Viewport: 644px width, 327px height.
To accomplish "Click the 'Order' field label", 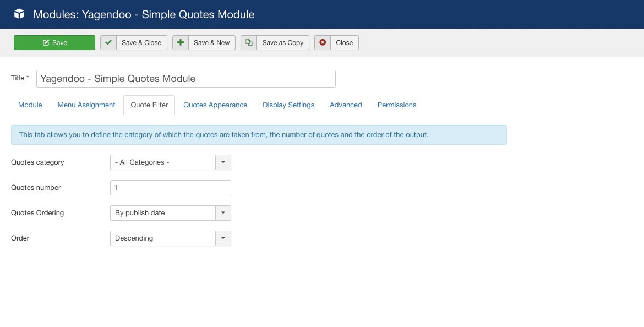I will 20,238.
